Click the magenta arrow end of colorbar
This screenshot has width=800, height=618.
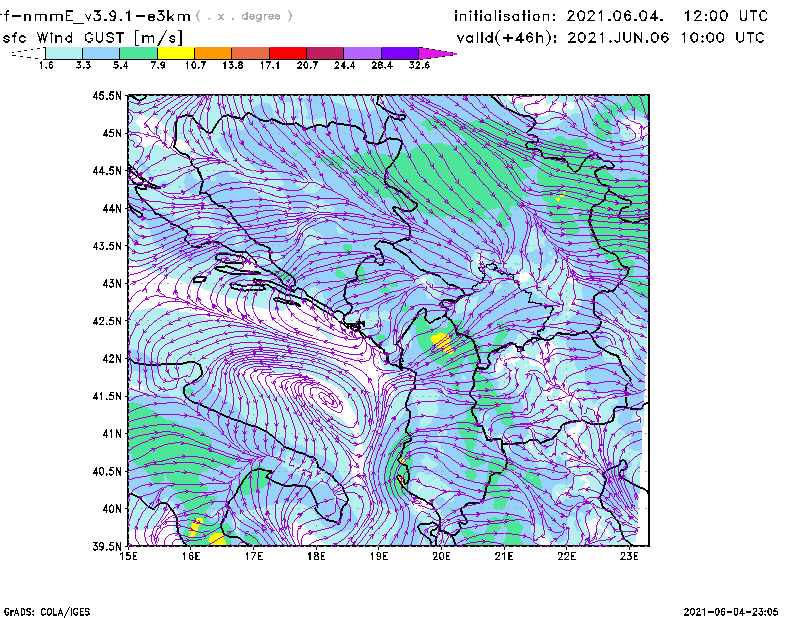pos(436,53)
